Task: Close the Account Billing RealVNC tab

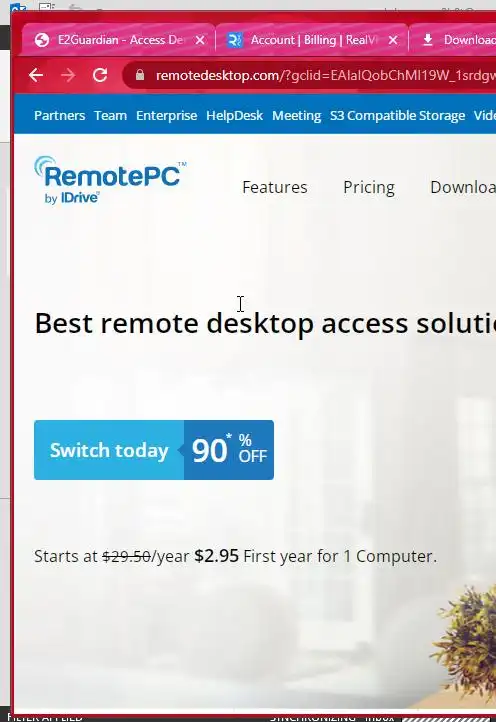Action: point(393,40)
